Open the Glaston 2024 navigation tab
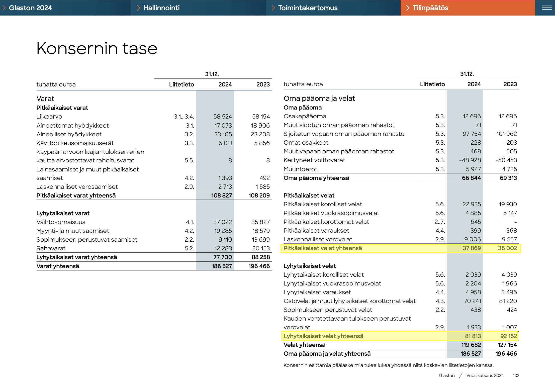Image resolution: width=555 pixels, height=392 pixels. (30, 8)
